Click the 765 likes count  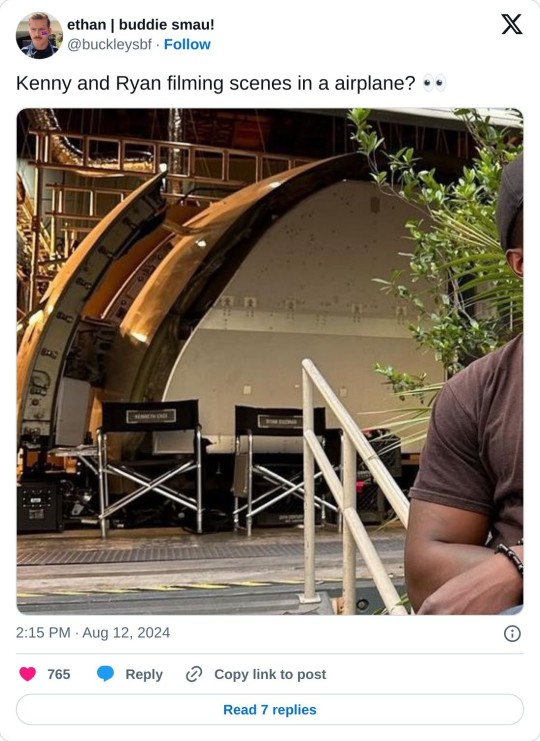pyautogui.click(x=59, y=674)
